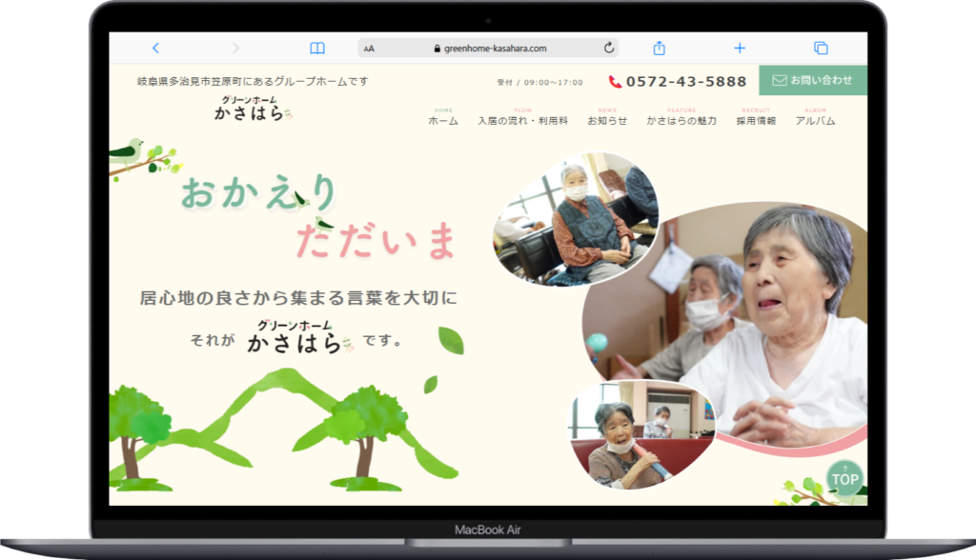The height and width of the screenshot is (560, 976).
Task: Click the red phone icon beside the number
Action: pyautogui.click(x=615, y=82)
